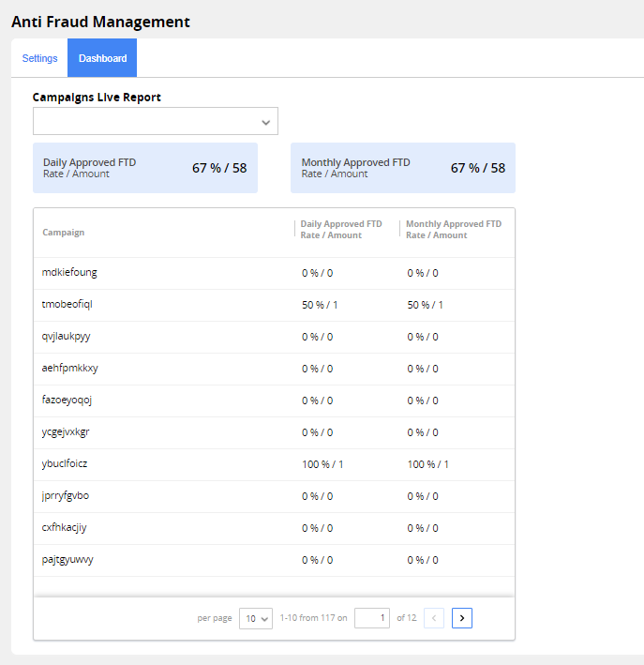The image size is (644, 665).
Task: Select the qvjlaukpyy campaign row
Action: tap(275, 337)
